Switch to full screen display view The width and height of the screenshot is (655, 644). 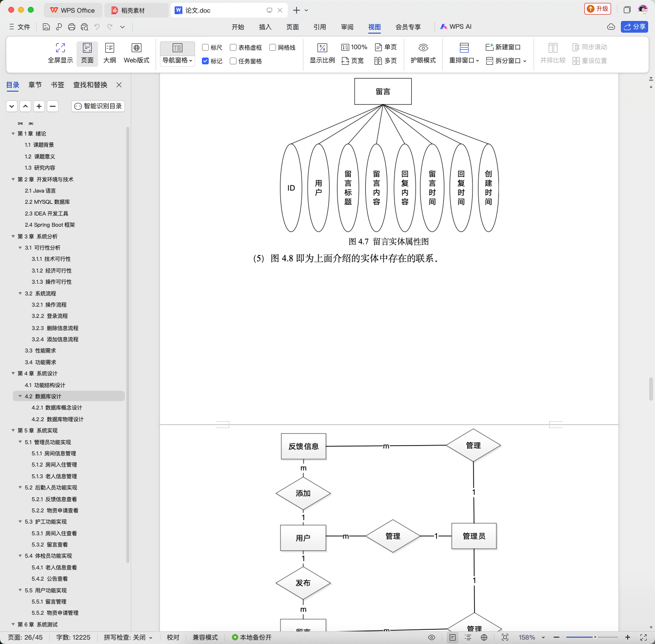tap(60, 54)
